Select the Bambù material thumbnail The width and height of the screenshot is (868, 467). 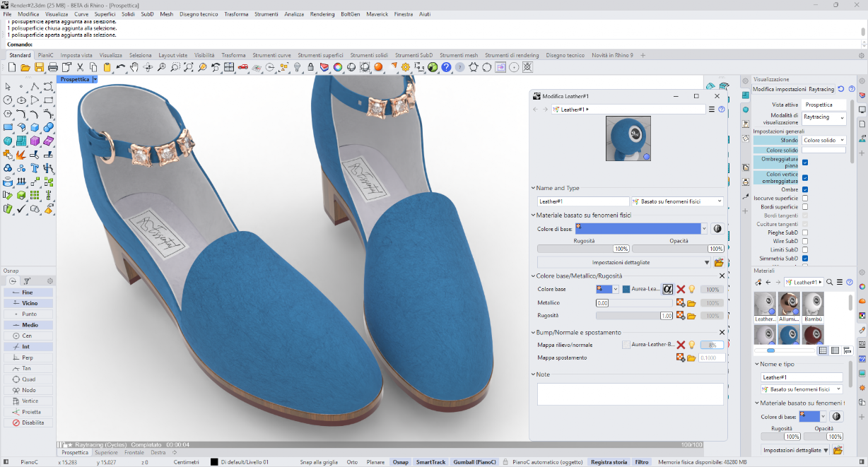[813, 305]
